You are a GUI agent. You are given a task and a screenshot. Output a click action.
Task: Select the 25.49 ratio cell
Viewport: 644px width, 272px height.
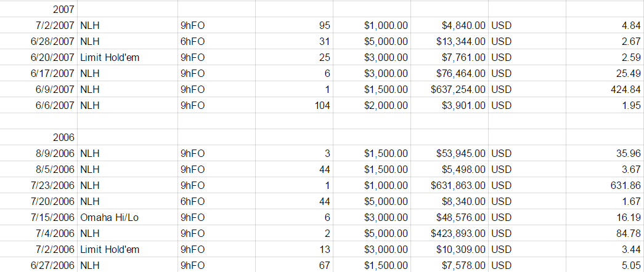tap(605, 73)
